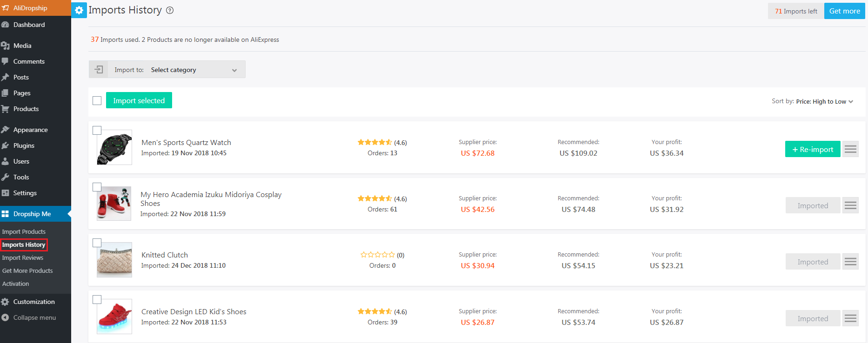
Task: Open the hamburger menu for Creative Design LED Kid's Shoes
Action: point(850,318)
